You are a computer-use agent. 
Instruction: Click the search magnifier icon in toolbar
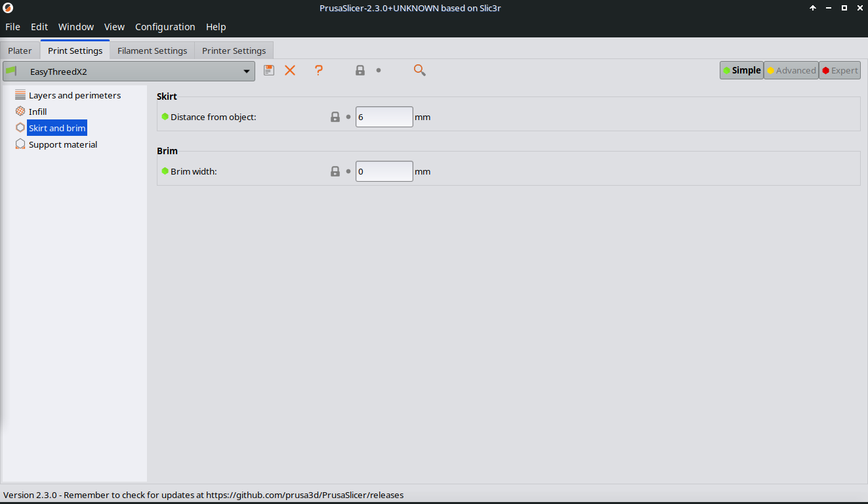coord(420,70)
